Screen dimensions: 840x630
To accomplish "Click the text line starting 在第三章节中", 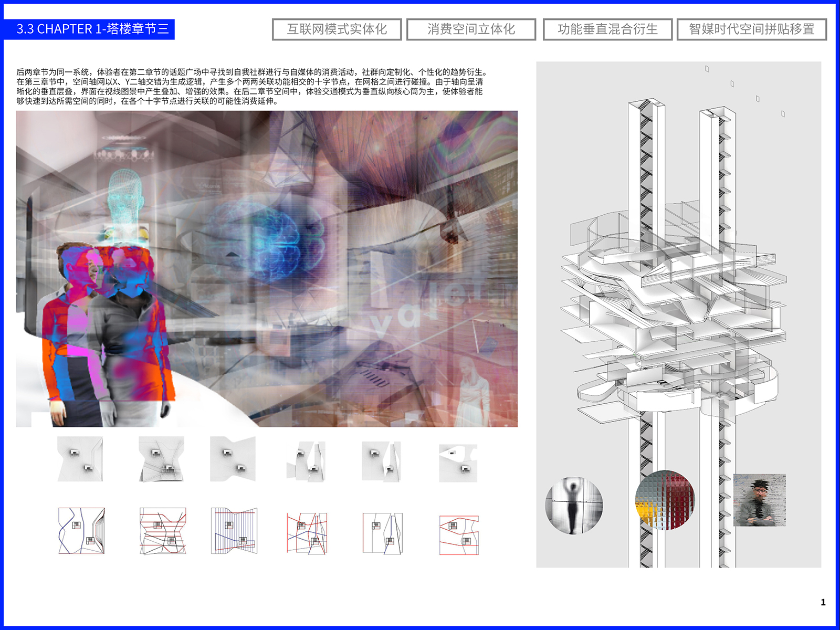I will pyautogui.click(x=250, y=82).
